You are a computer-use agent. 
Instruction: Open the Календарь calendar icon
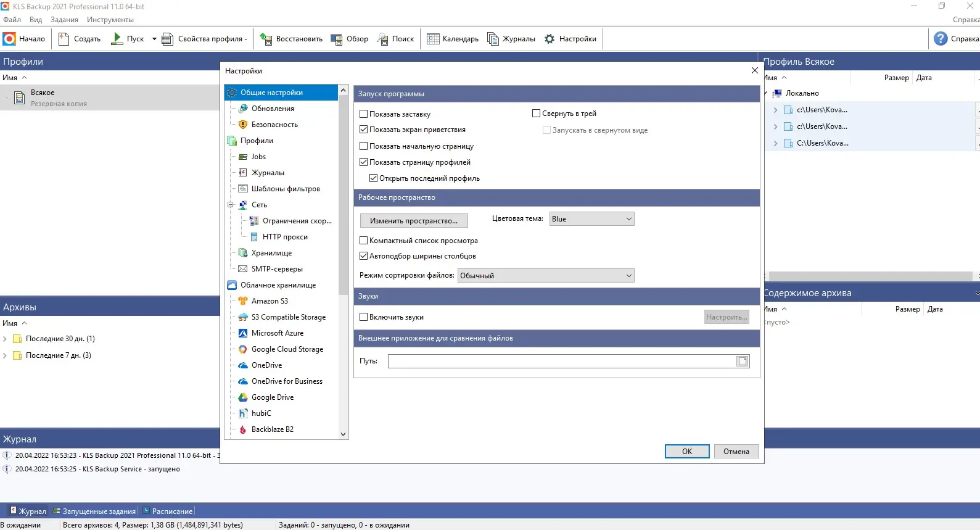pos(433,39)
